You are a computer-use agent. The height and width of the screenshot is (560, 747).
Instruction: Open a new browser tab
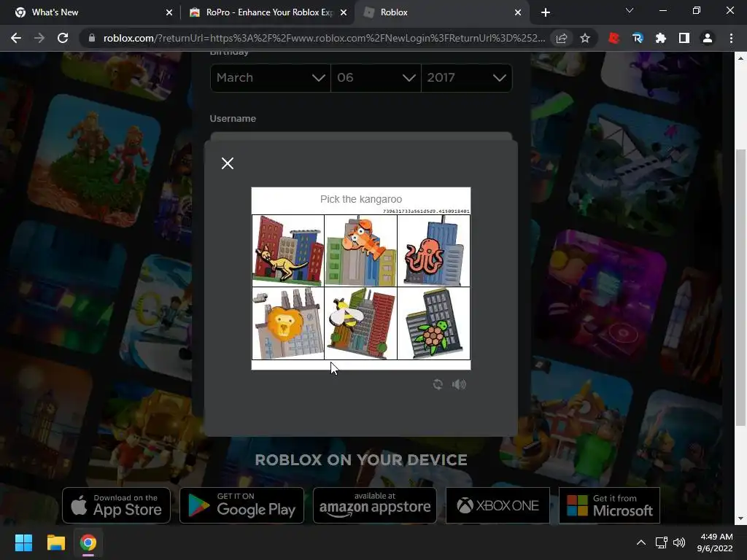[x=546, y=12]
